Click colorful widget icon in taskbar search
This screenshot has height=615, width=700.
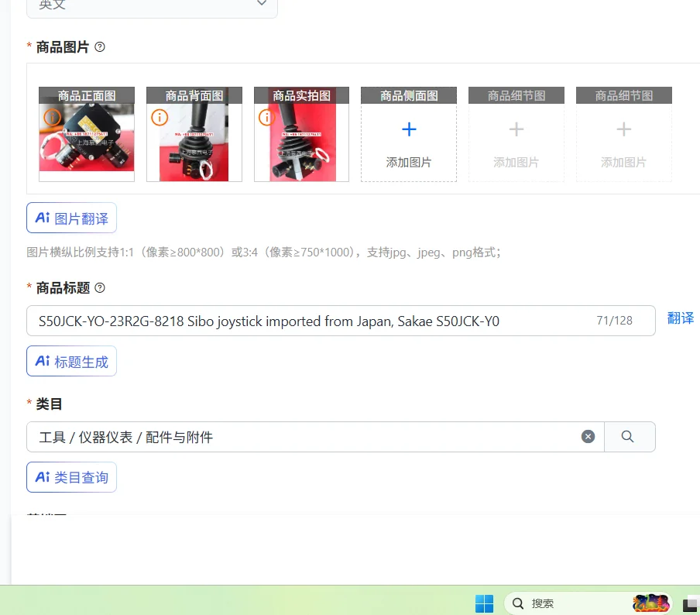tap(651, 603)
